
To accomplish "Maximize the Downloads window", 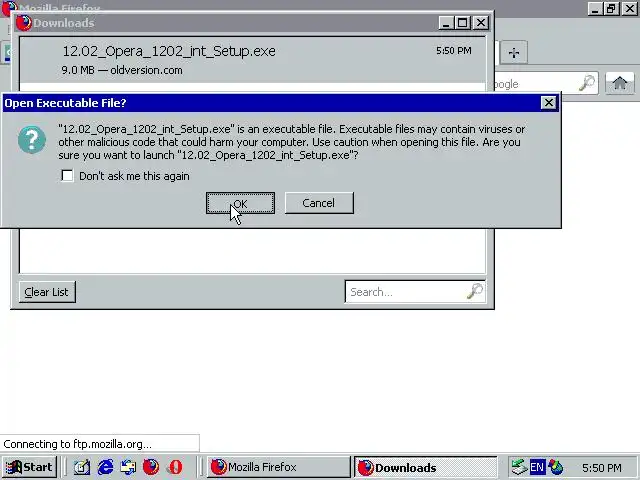I will (463, 23).
